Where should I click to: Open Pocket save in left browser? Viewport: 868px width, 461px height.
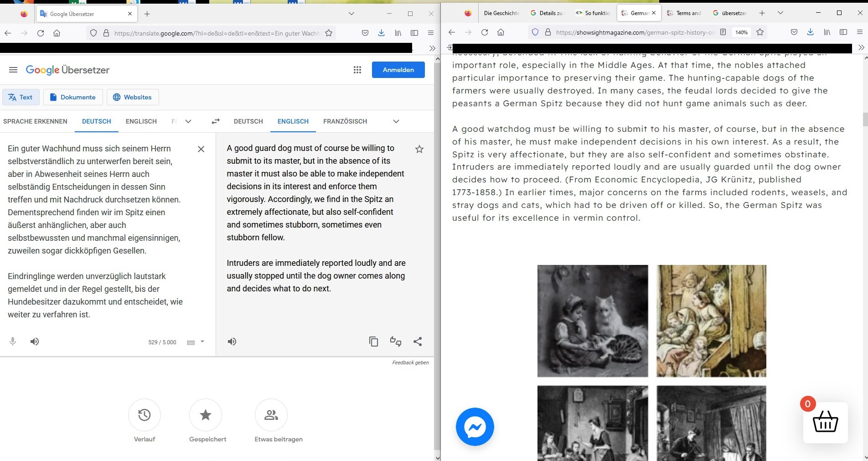(365, 33)
